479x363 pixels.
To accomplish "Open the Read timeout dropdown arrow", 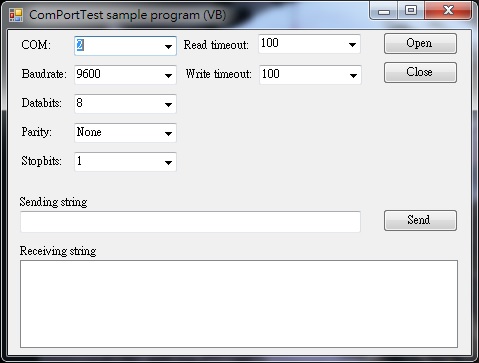I will tap(352, 44).
